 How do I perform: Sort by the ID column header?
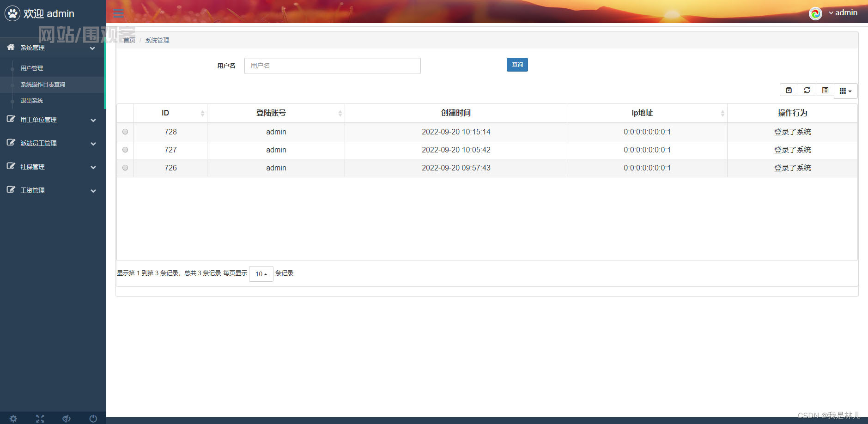(170, 113)
